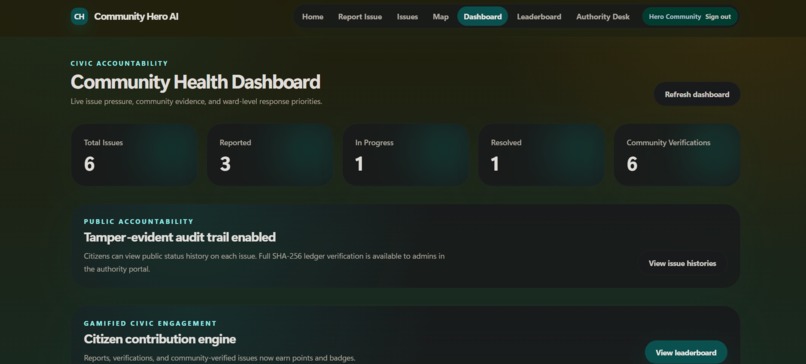Select the Community Verifications stat card
The image size is (806, 364).
[x=677, y=155]
